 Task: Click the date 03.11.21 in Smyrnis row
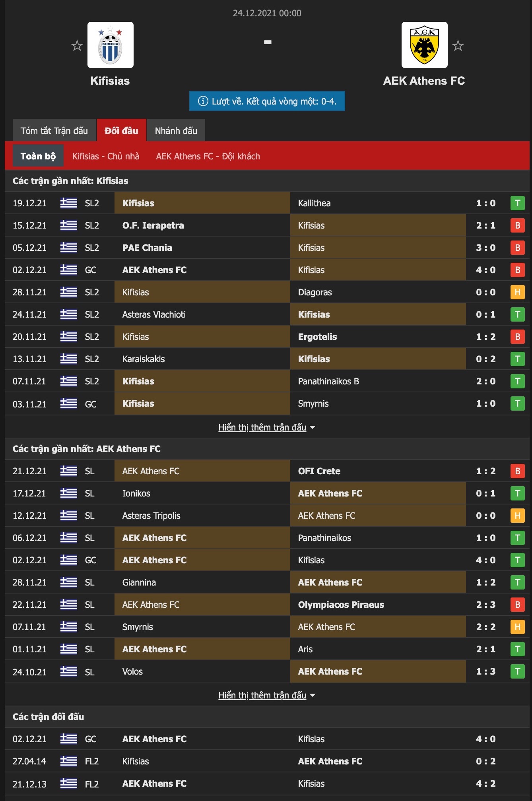(29, 404)
